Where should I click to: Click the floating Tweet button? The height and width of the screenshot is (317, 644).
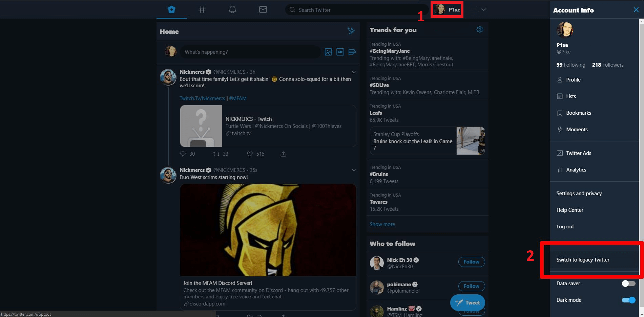pos(468,302)
